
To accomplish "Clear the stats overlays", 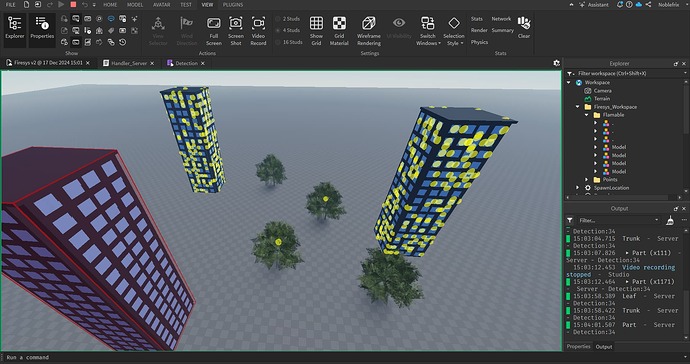I will 524,27.
